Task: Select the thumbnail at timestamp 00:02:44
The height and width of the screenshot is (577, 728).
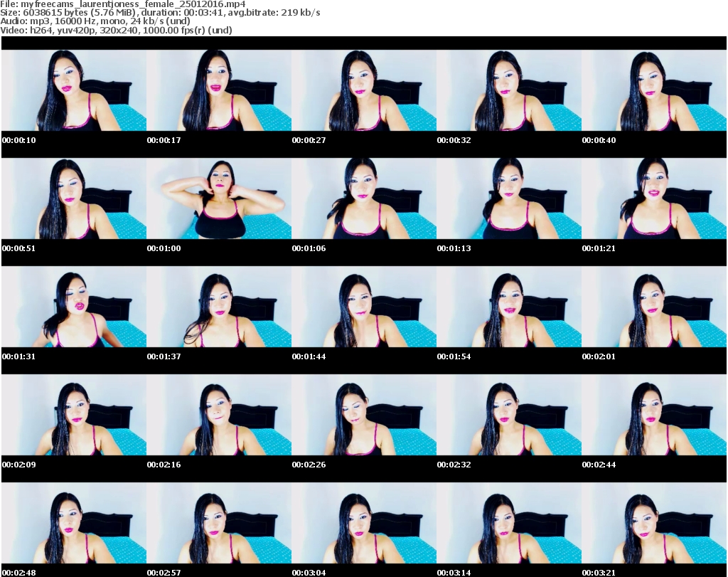Action: [654, 415]
